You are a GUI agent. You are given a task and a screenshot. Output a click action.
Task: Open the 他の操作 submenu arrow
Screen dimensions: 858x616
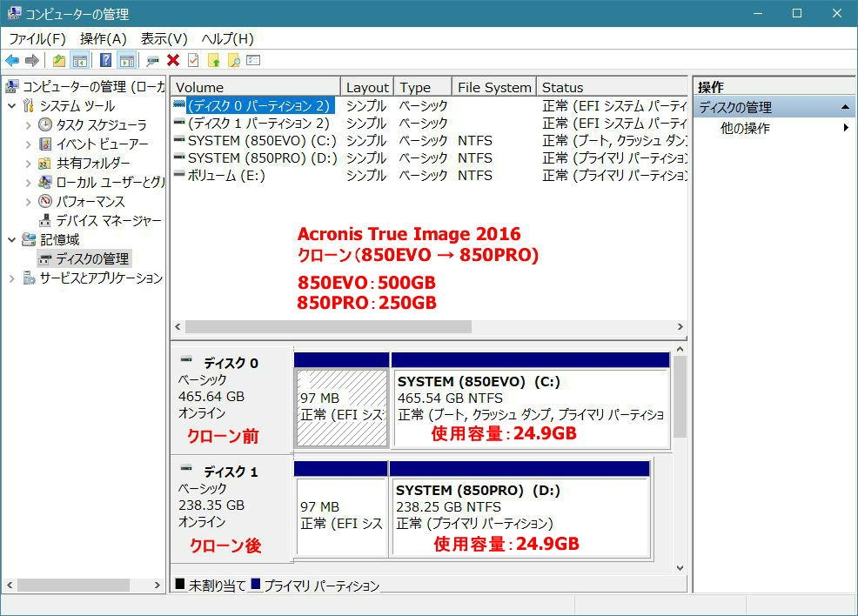point(846,128)
